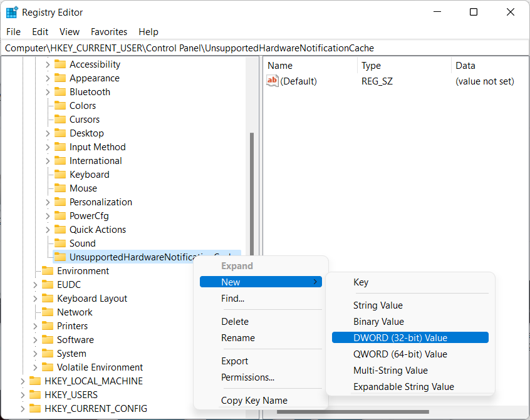The width and height of the screenshot is (530, 420).
Task: Expand the Bluetooth key
Action: tap(48, 92)
